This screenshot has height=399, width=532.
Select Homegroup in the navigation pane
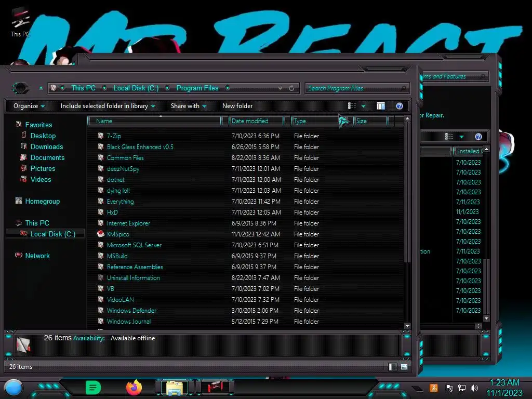(42, 201)
